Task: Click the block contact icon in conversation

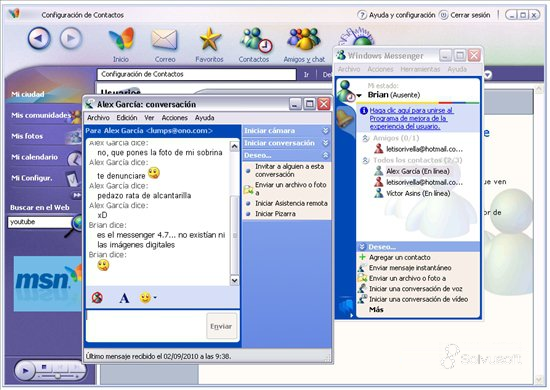Action: tap(97, 298)
